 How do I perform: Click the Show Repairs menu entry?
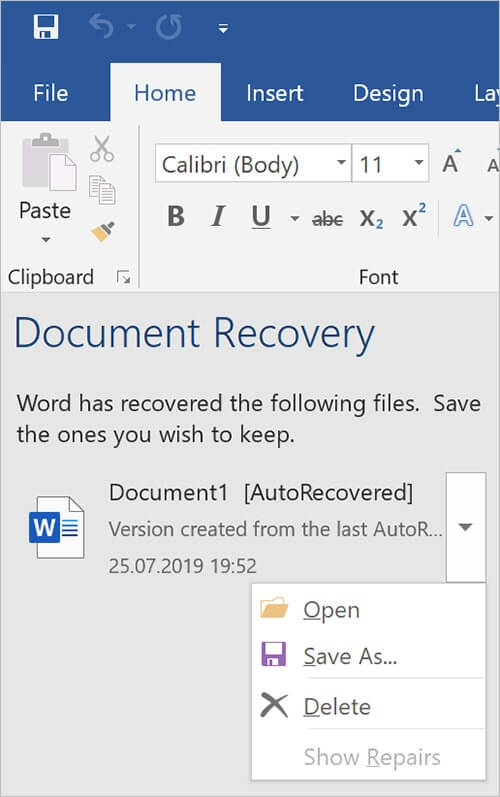pyautogui.click(x=368, y=757)
